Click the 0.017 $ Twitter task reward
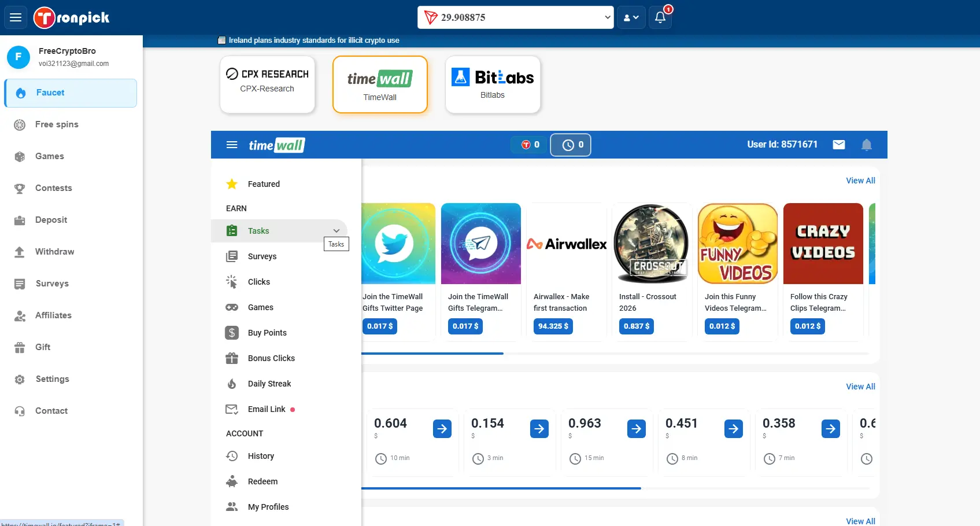The height and width of the screenshot is (526, 980). click(380, 326)
